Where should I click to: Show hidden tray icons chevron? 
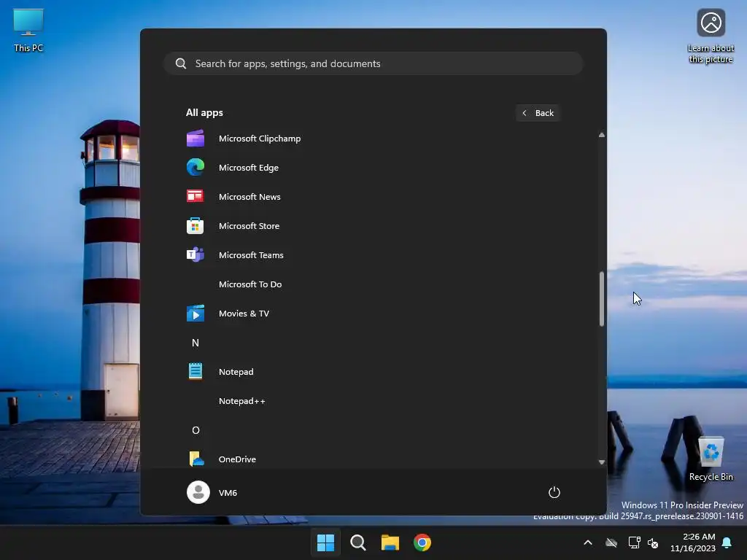pos(588,542)
